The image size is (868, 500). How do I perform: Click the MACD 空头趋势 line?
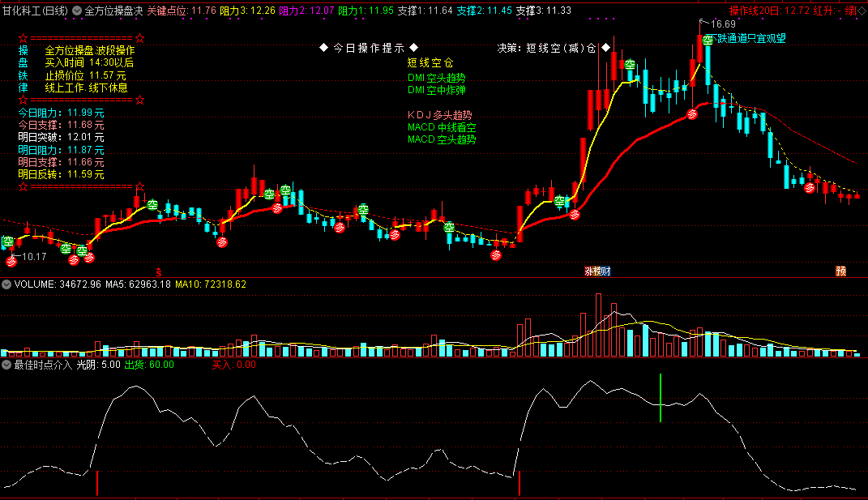pos(442,139)
